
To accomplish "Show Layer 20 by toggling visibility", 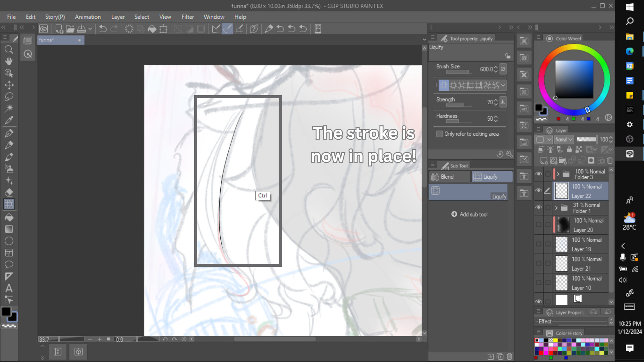I will point(538,225).
